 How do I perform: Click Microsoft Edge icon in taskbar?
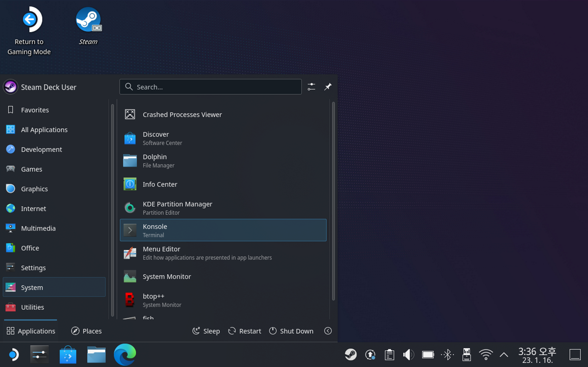pyautogui.click(x=125, y=354)
